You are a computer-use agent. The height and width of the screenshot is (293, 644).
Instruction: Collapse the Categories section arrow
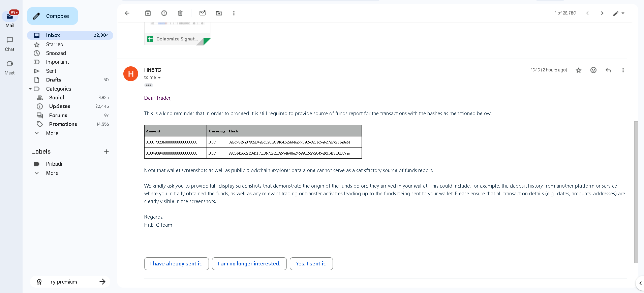(x=30, y=89)
